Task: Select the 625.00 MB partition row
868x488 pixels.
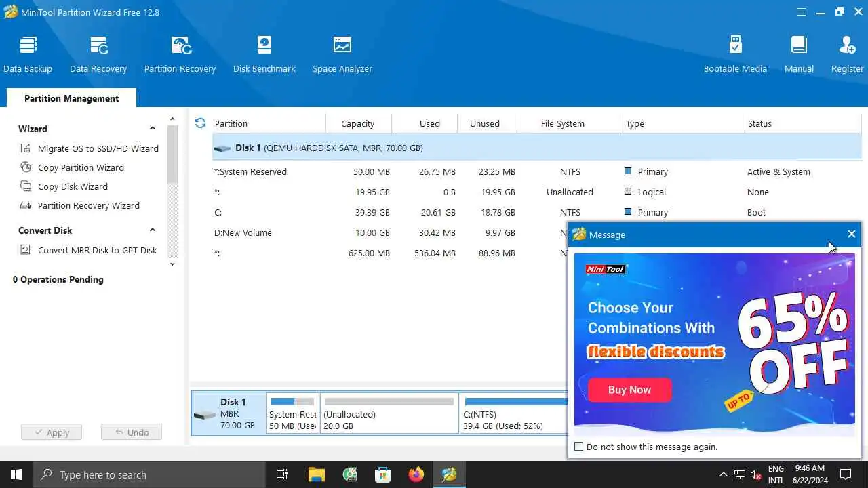Action: tap(390, 253)
